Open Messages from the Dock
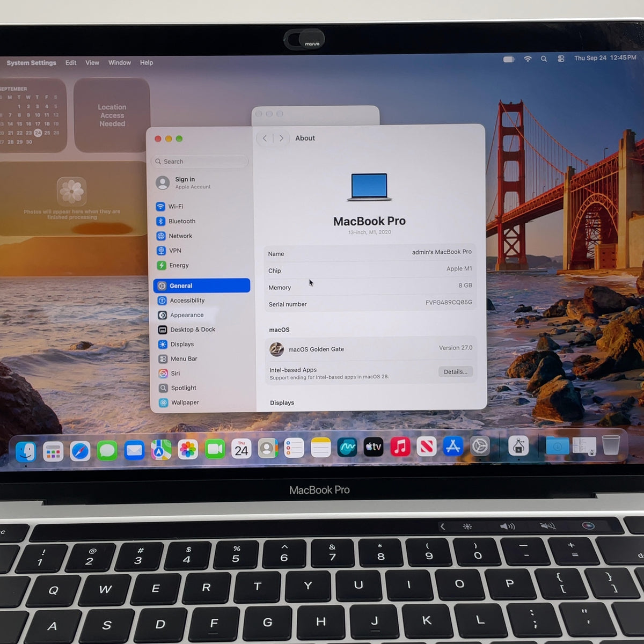This screenshot has height=644, width=644. tap(107, 451)
